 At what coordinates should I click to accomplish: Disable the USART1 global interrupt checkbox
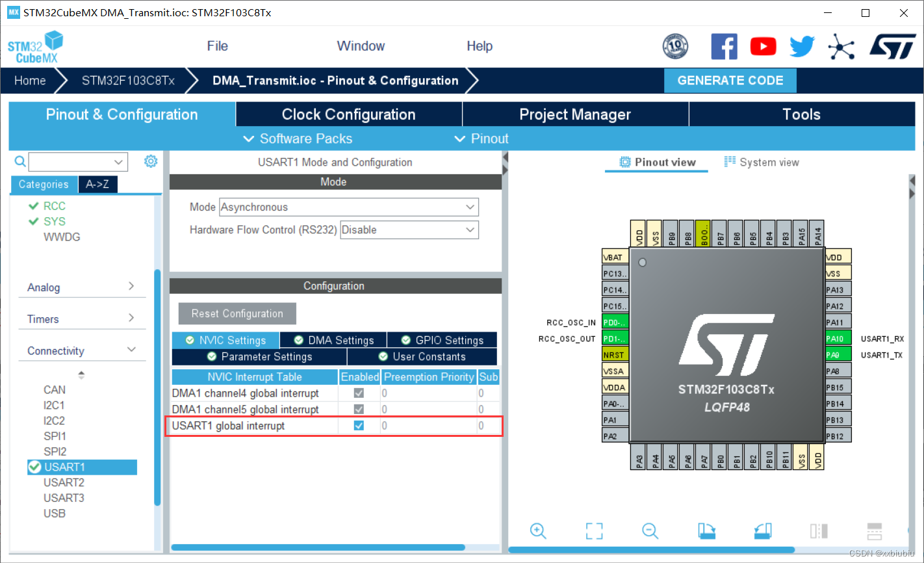(x=359, y=425)
